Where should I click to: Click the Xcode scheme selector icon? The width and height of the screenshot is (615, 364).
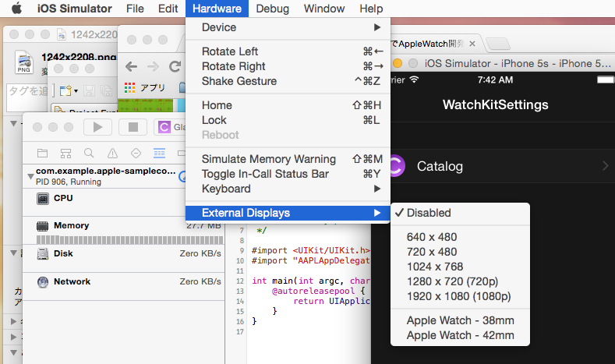(164, 127)
